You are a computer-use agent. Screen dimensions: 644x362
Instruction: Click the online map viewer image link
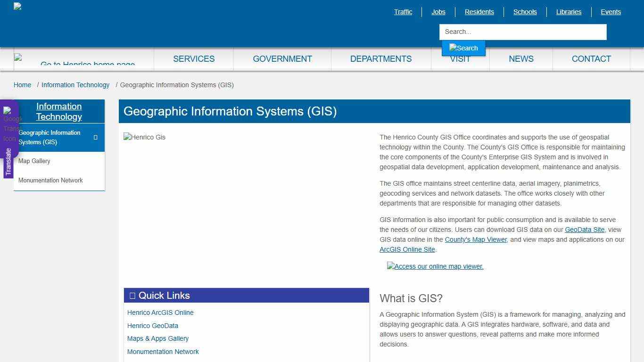(x=435, y=266)
